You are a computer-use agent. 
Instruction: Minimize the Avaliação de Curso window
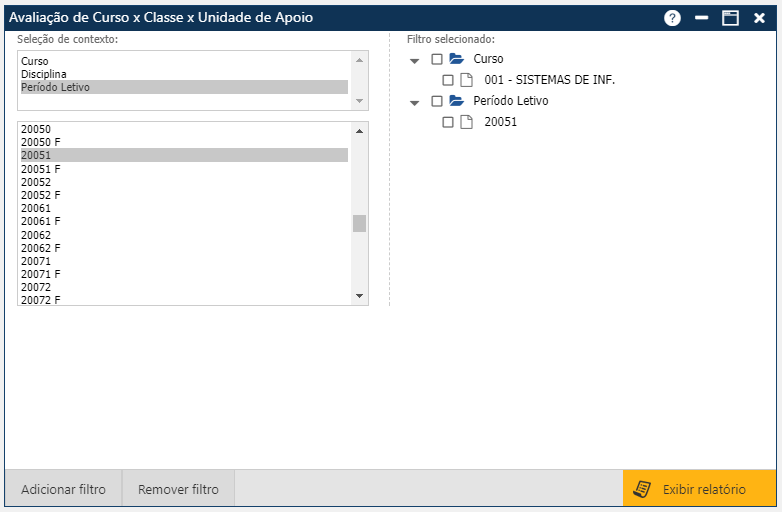pos(702,18)
